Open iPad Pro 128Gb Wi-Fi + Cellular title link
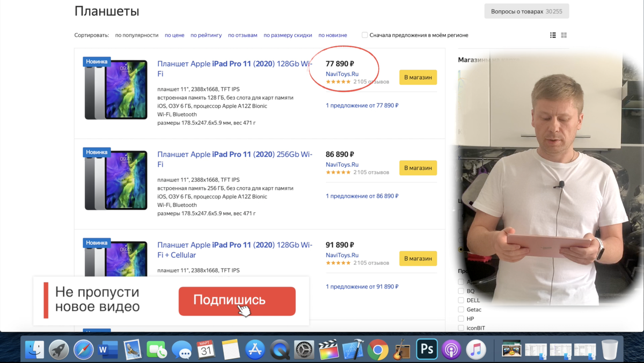 point(235,250)
